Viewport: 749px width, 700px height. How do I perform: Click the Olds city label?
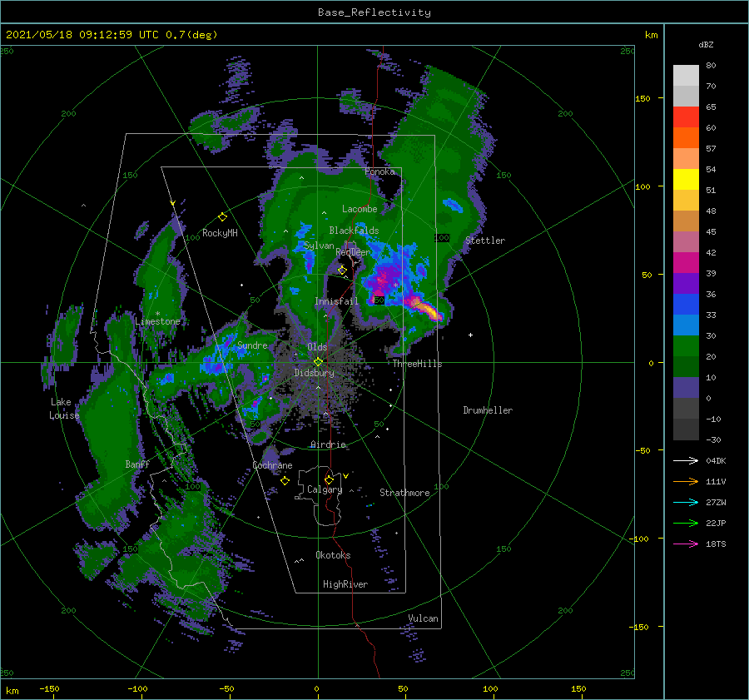(317, 347)
